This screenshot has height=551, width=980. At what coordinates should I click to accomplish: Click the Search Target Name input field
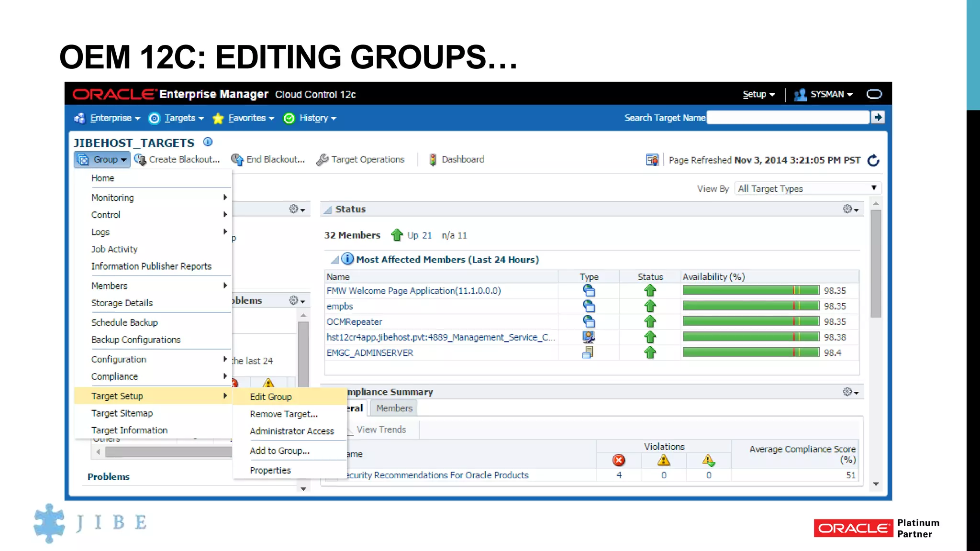788,117
